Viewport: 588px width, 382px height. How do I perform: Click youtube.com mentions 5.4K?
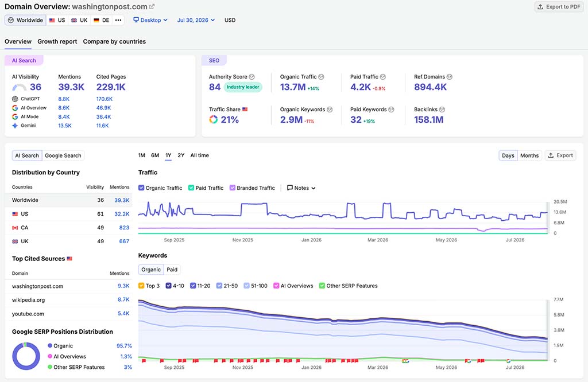[x=123, y=314]
